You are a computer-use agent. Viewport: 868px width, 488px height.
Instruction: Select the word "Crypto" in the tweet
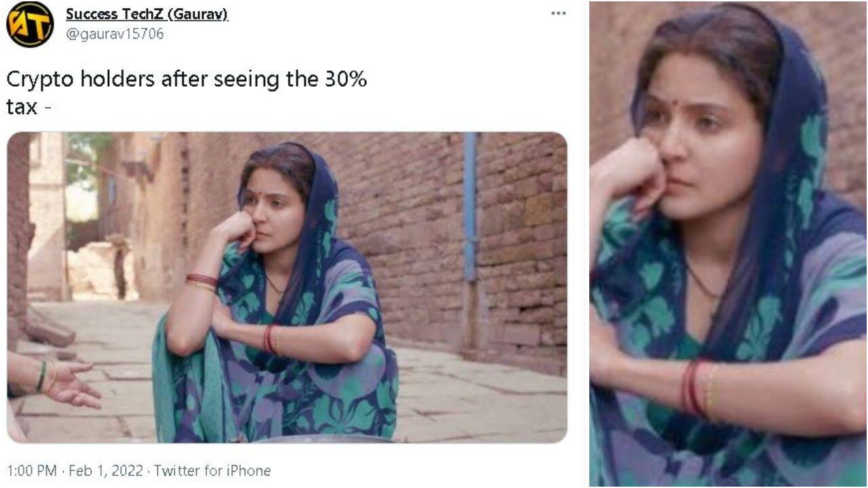(x=40, y=80)
